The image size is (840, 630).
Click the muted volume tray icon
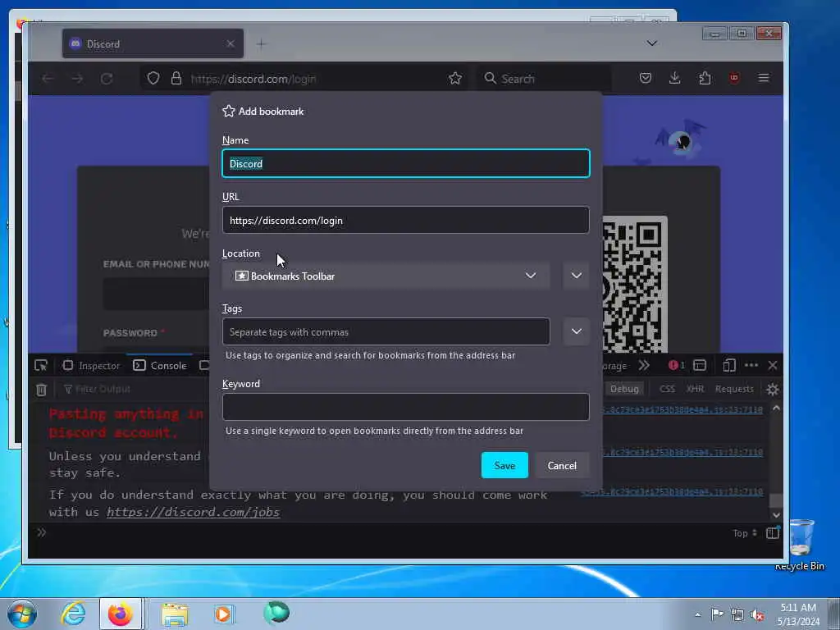click(x=757, y=614)
